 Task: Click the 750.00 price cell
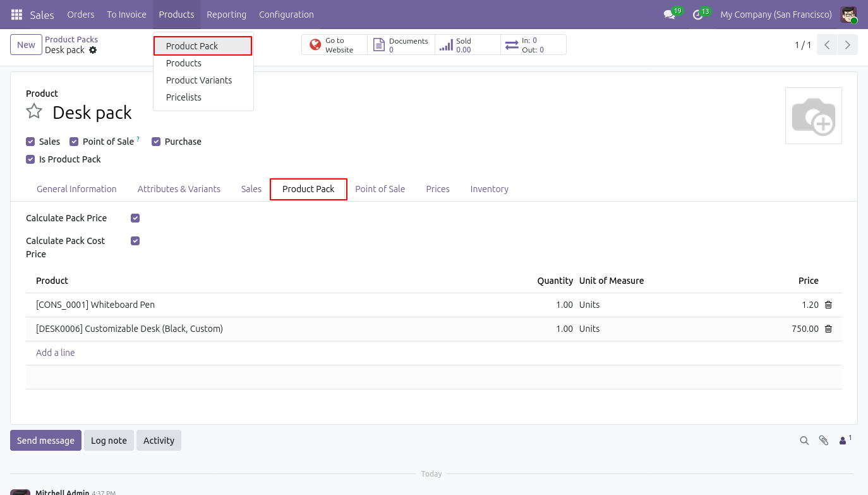click(x=805, y=329)
